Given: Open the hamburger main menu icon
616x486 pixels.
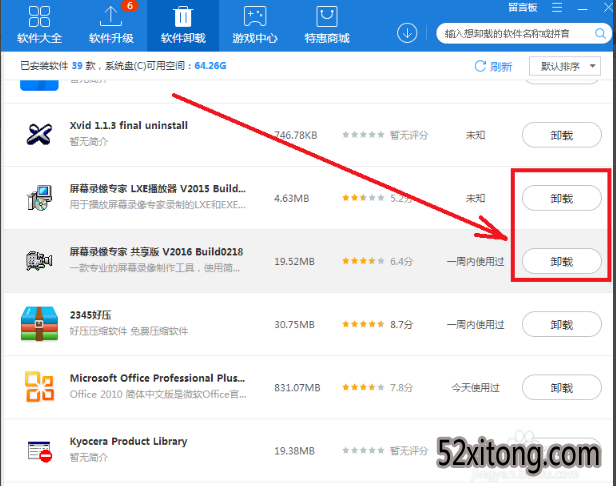Looking at the screenshot, I should pos(557,7).
